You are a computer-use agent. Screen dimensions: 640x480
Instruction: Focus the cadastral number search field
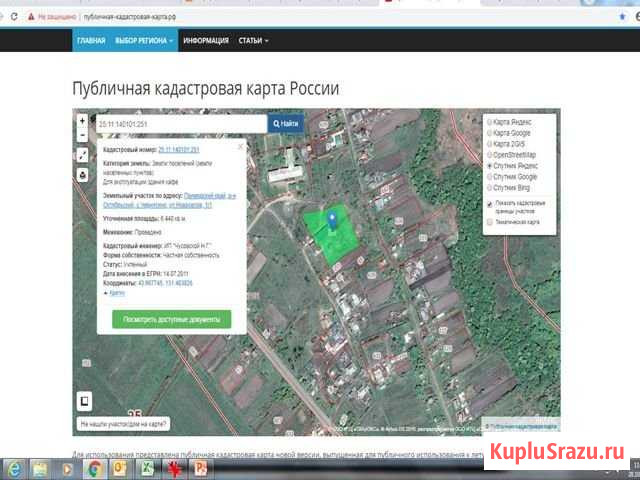[182, 124]
